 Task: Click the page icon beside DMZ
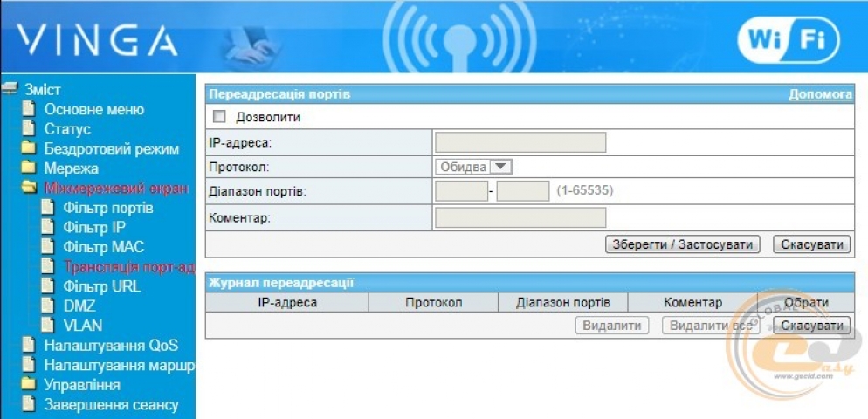coord(48,306)
